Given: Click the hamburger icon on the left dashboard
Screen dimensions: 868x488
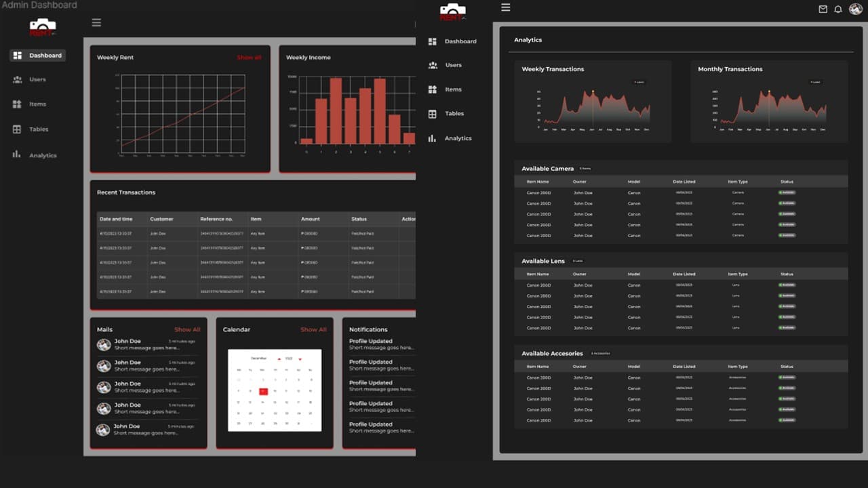Looking at the screenshot, I should point(96,22).
